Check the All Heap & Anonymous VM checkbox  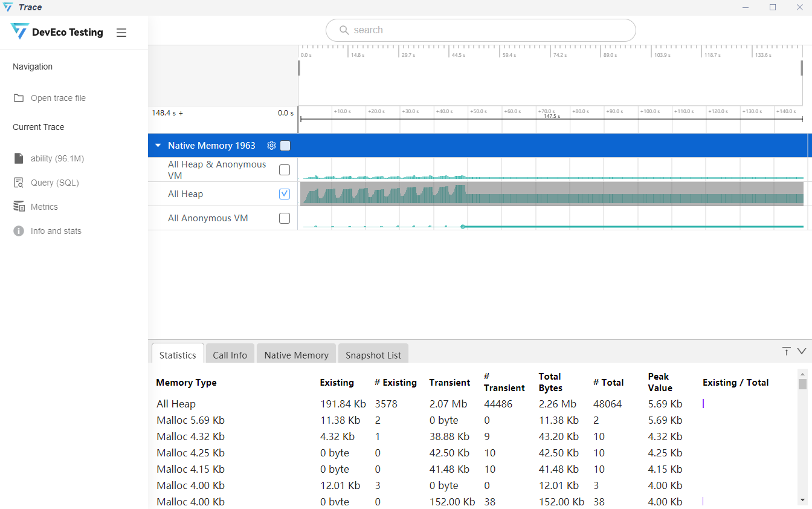click(x=285, y=170)
